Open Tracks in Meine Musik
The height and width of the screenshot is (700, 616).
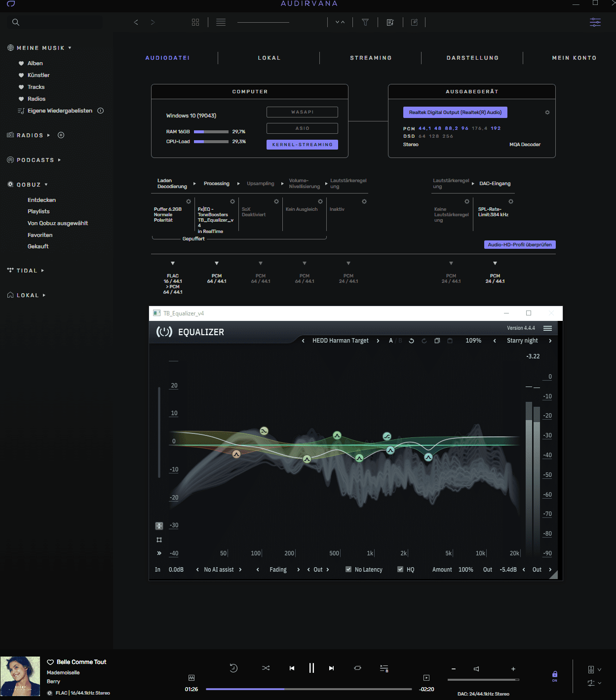(x=36, y=87)
